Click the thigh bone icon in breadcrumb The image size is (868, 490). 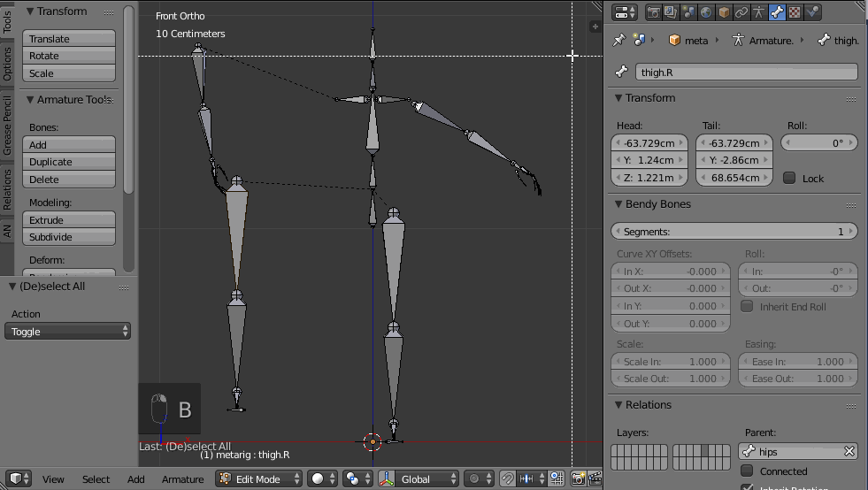point(824,40)
